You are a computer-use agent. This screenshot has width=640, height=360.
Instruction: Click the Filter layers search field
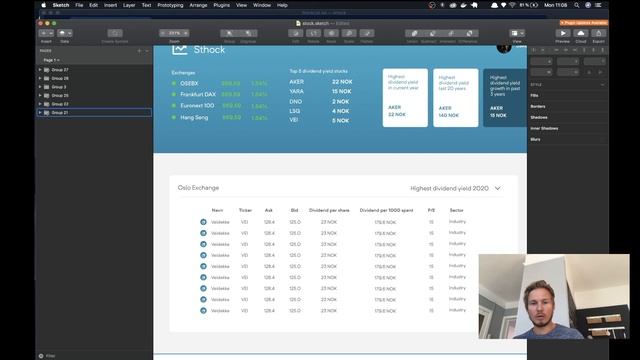click(94, 356)
